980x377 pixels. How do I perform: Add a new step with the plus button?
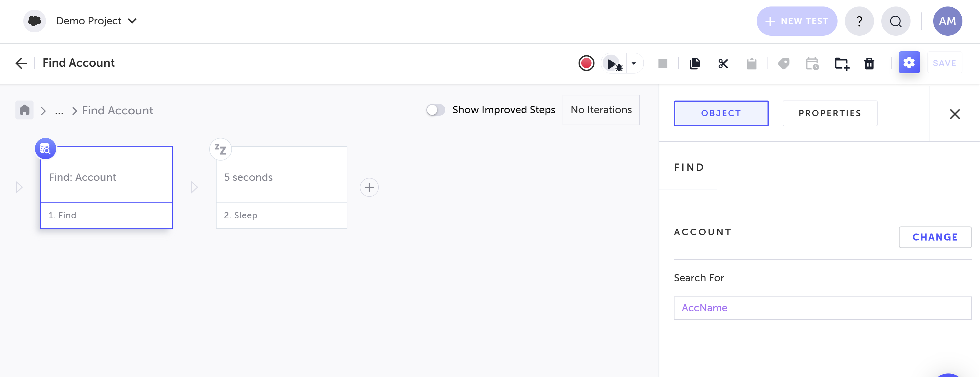(369, 187)
